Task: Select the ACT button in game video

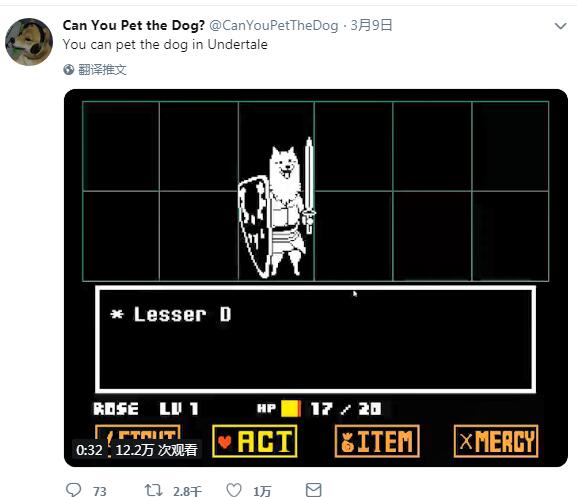Action: tap(255, 441)
